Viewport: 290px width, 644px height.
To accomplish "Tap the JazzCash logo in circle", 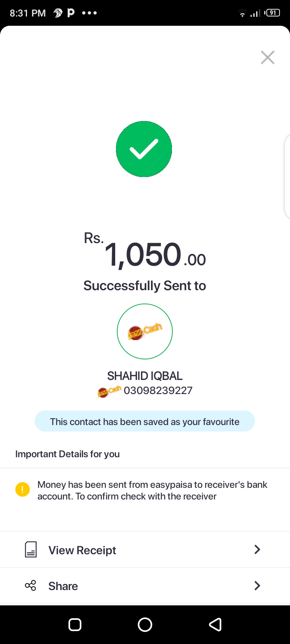I will (145, 331).
